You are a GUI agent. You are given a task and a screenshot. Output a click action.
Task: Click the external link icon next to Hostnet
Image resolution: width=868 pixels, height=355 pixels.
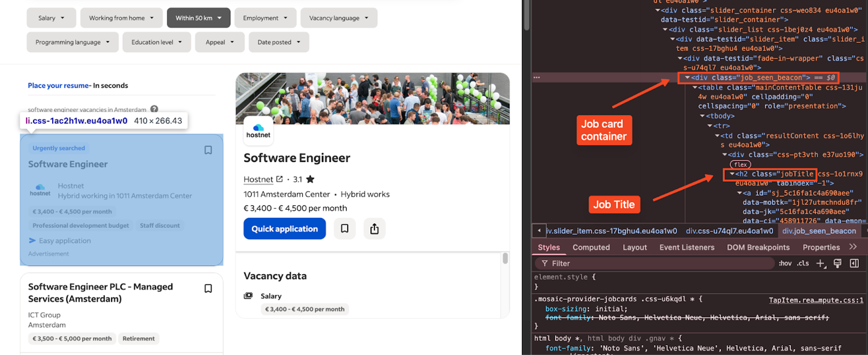click(280, 179)
